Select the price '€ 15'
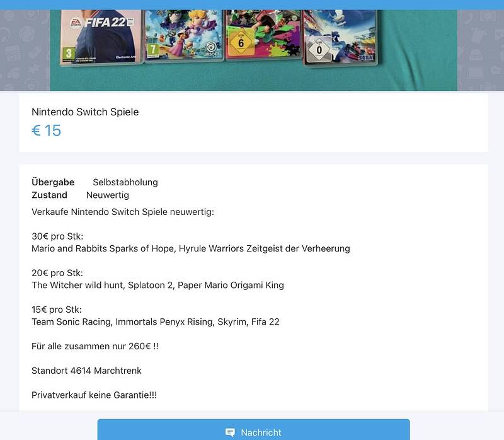The image size is (504, 440). coord(46,130)
